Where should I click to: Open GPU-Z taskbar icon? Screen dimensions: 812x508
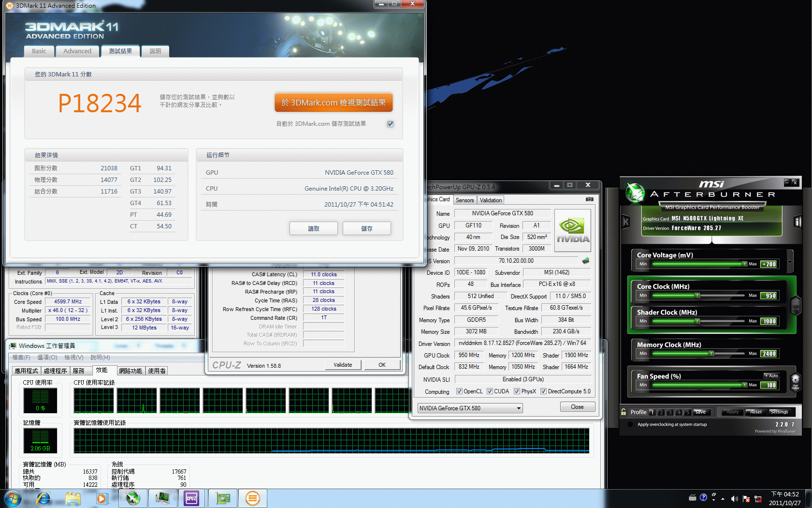tap(222, 498)
